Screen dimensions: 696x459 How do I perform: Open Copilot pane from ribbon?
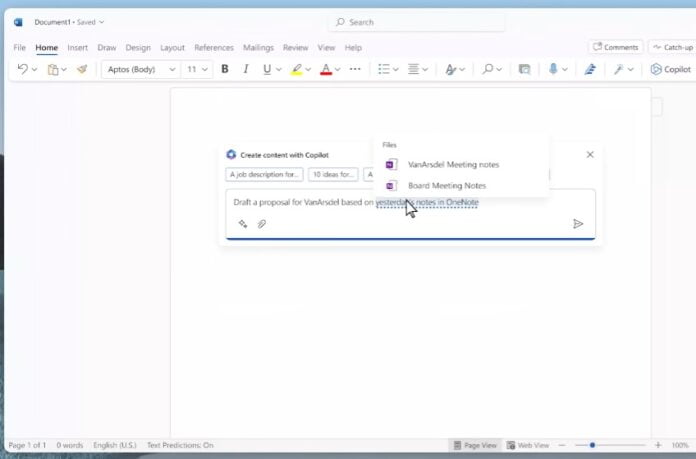[x=670, y=69]
